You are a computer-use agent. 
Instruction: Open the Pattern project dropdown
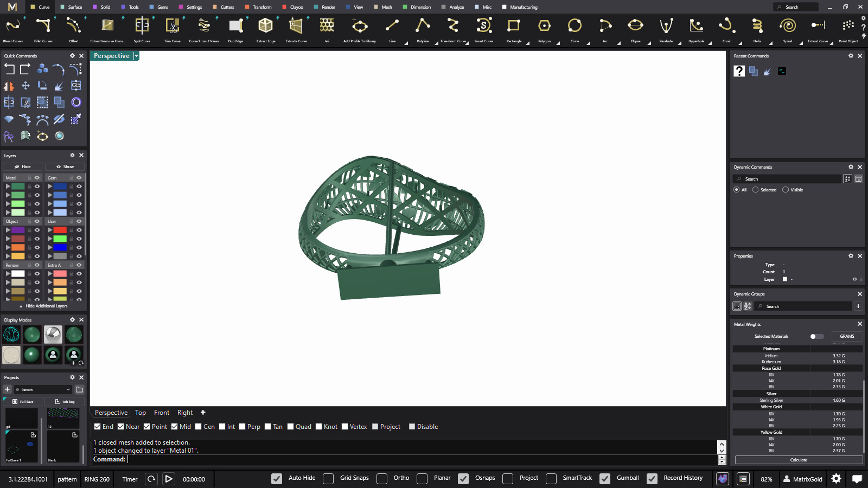[x=43, y=389]
